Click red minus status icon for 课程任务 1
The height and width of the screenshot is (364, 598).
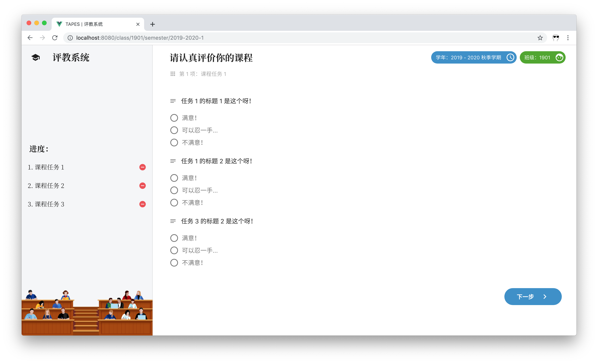tap(142, 167)
